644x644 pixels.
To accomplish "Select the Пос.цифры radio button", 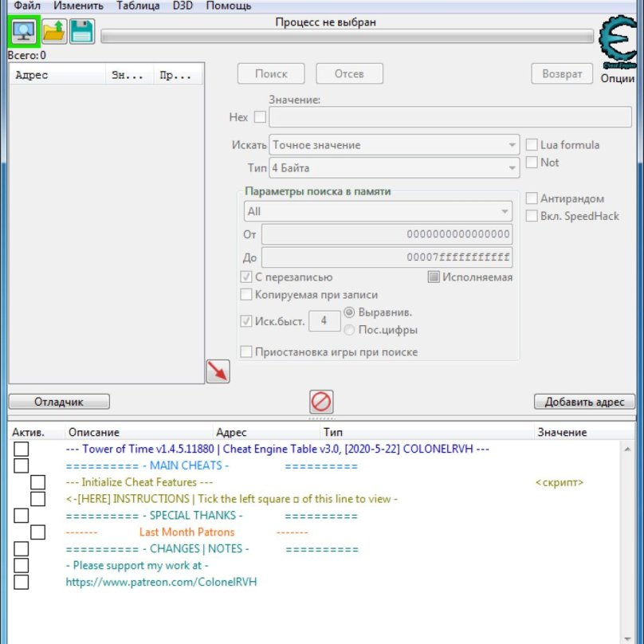I will click(x=349, y=330).
